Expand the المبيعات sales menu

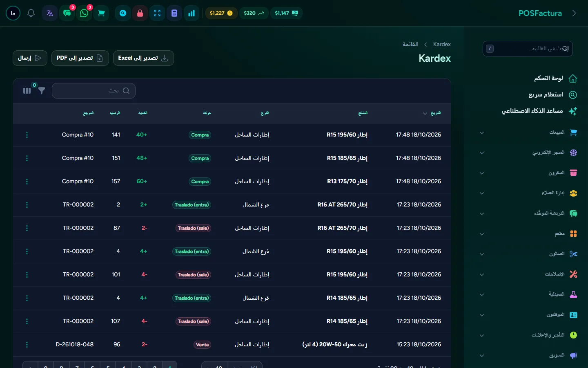click(x=528, y=132)
